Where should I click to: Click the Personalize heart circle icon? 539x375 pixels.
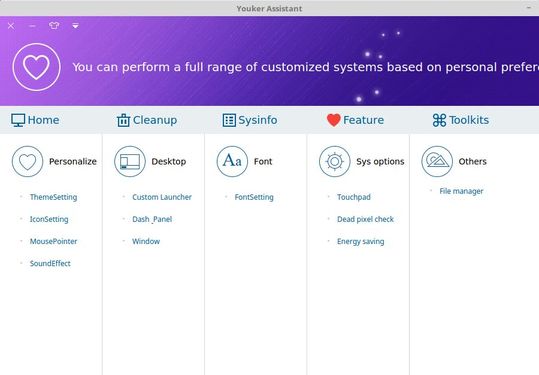(28, 162)
